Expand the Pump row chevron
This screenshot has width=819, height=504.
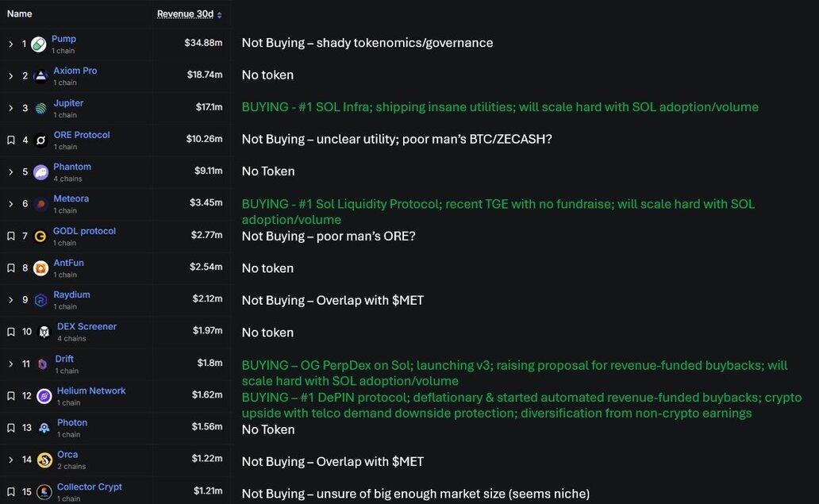(11, 44)
